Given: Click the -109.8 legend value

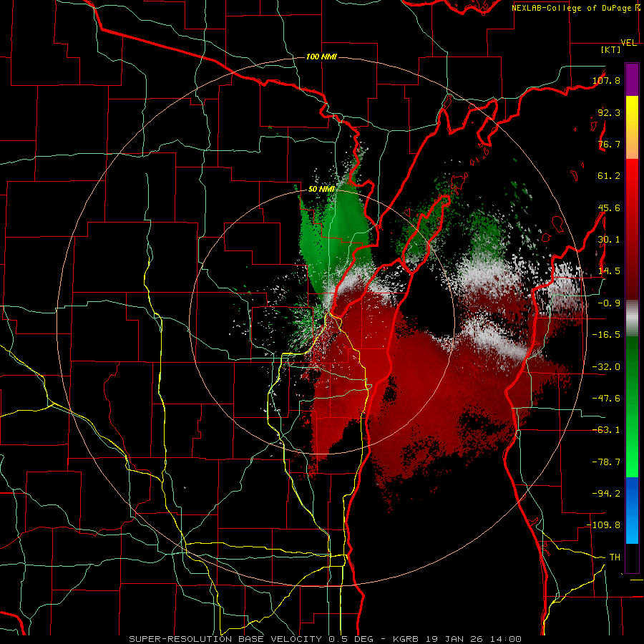Looking at the screenshot, I should (x=604, y=525).
